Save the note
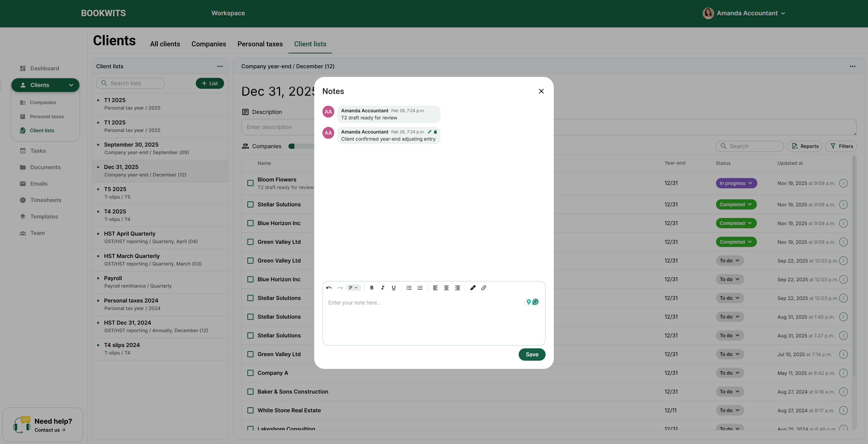Viewport: 868px width, 444px height. pos(532,354)
